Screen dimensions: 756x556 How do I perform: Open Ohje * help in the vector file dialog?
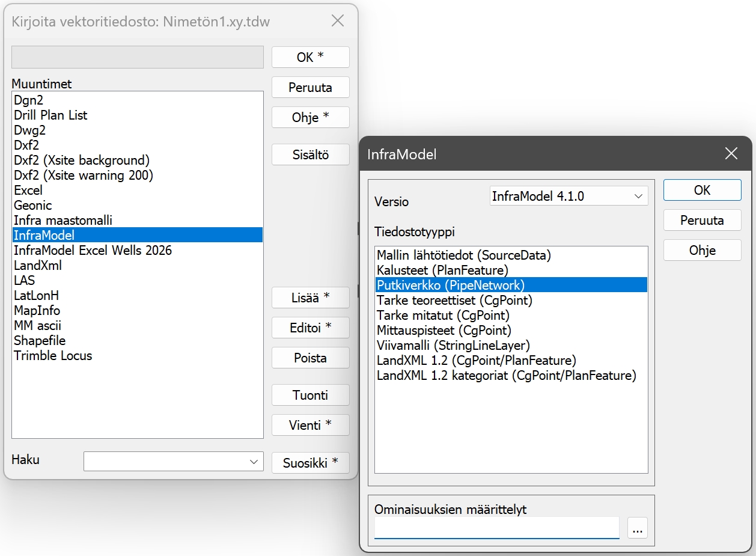point(311,117)
